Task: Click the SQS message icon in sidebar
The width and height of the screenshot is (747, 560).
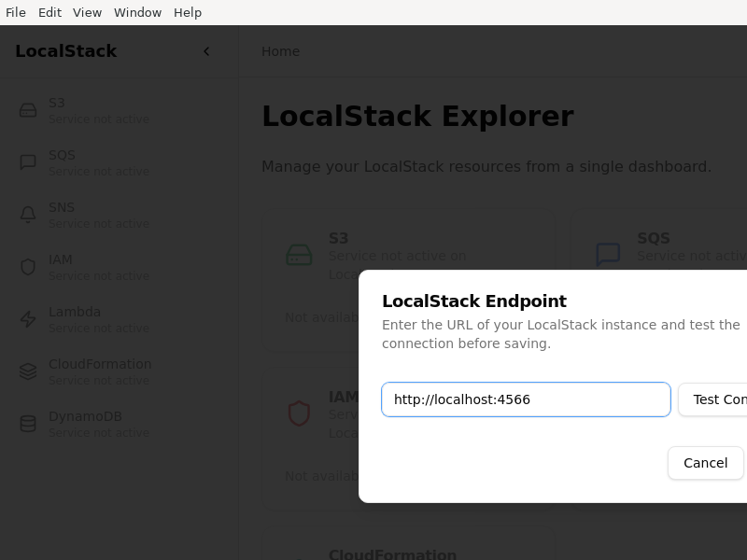Action: pos(28,162)
